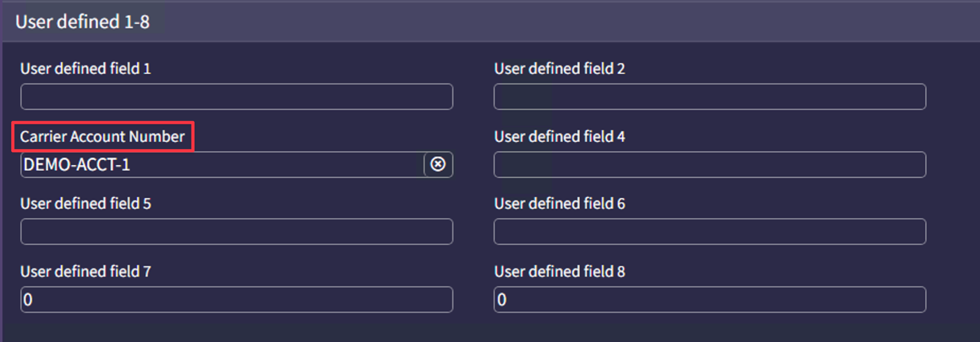Click the Carrier Account Number label
This screenshot has width=980, height=342.
(102, 136)
